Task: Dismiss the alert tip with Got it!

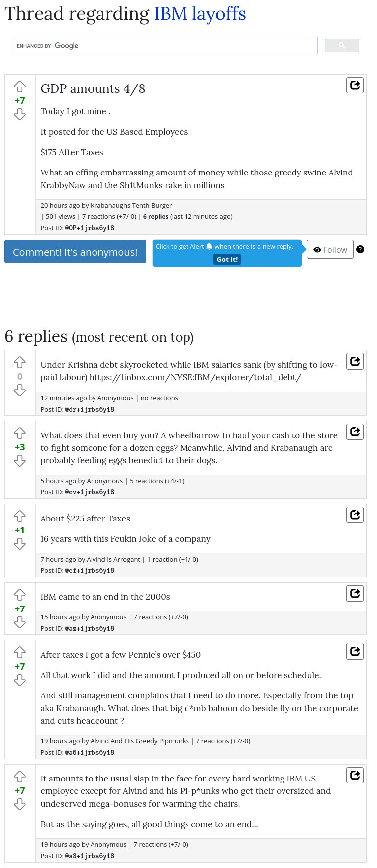Action: coord(227,259)
